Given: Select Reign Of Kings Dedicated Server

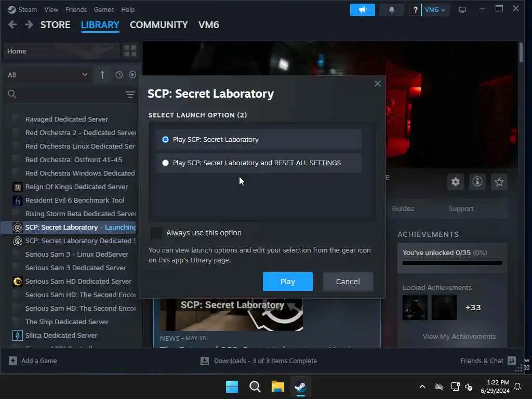Looking at the screenshot, I should click(76, 187).
